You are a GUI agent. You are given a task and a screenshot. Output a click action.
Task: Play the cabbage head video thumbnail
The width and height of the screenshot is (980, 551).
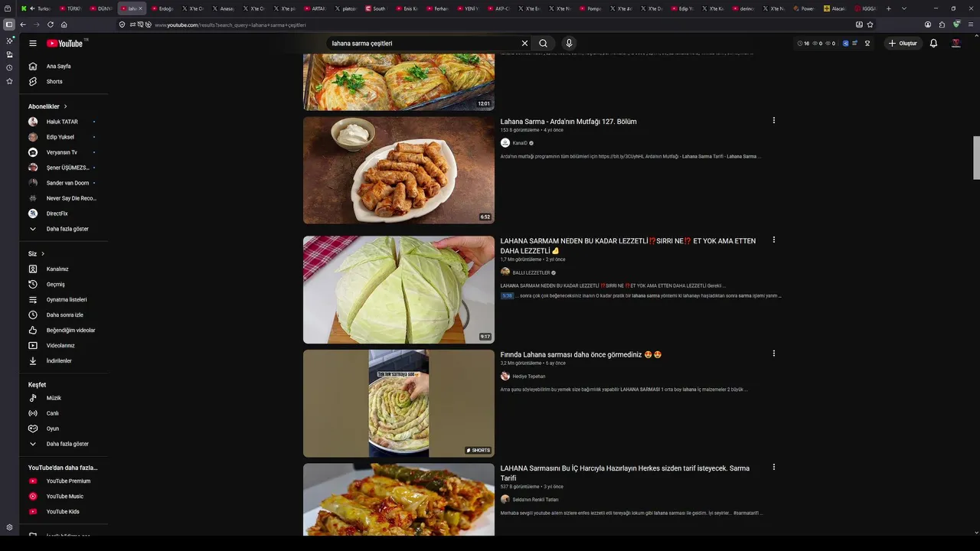click(x=399, y=289)
